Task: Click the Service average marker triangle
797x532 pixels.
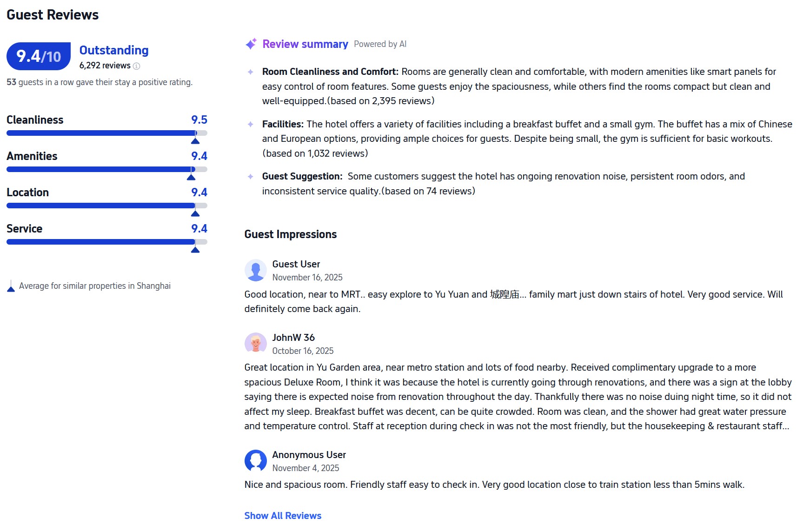Action: (x=195, y=250)
